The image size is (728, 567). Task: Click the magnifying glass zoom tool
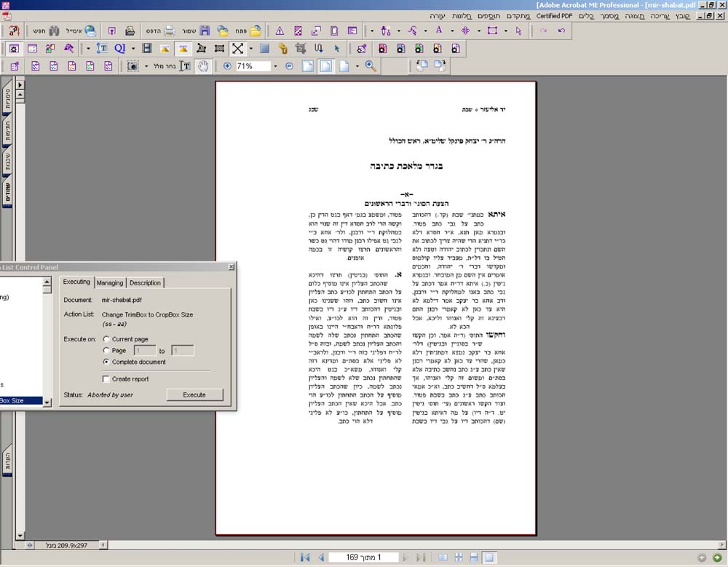point(371,66)
